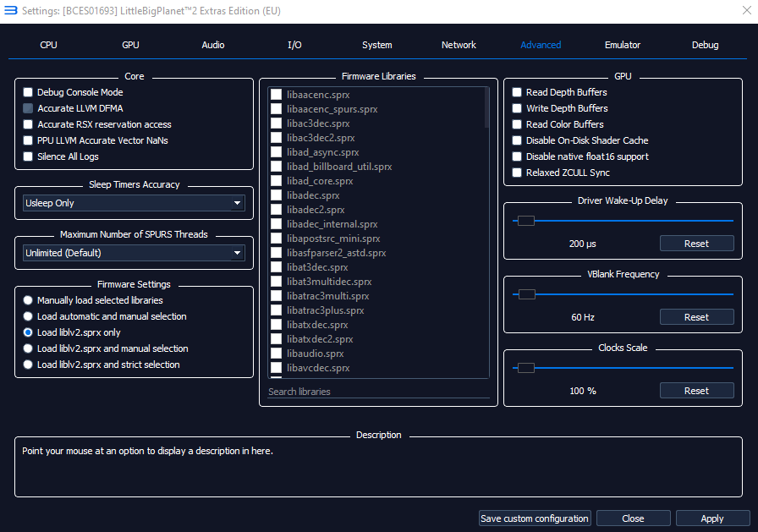Check libaacenc_spurs.sprx library
Image resolution: width=758 pixels, height=532 pixels.
pos(276,109)
